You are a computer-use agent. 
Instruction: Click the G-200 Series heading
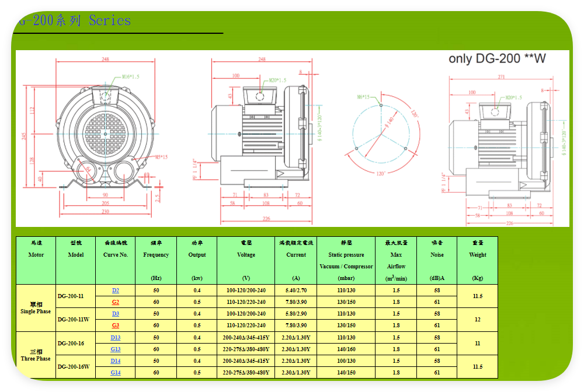(x=75, y=20)
